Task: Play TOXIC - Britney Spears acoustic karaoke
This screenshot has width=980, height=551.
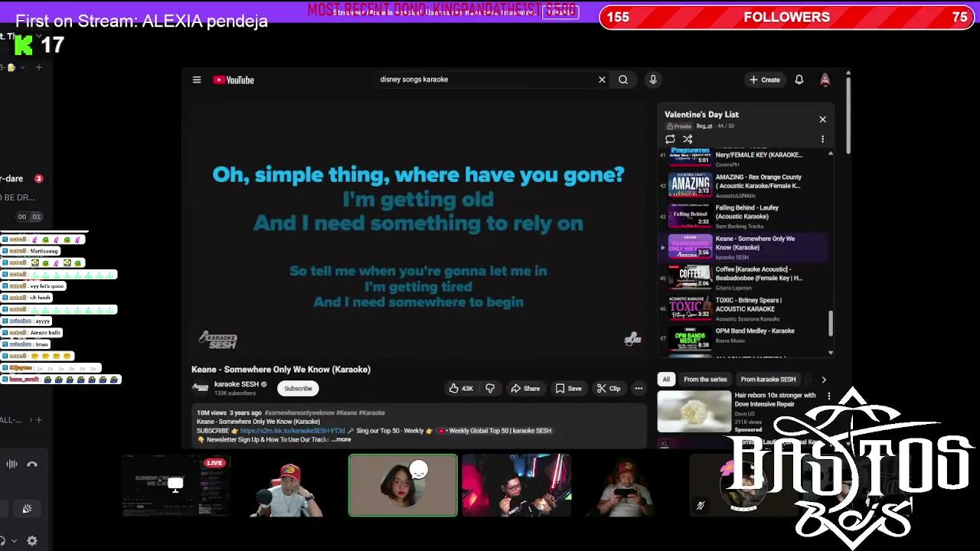Action: click(x=743, y=308)
